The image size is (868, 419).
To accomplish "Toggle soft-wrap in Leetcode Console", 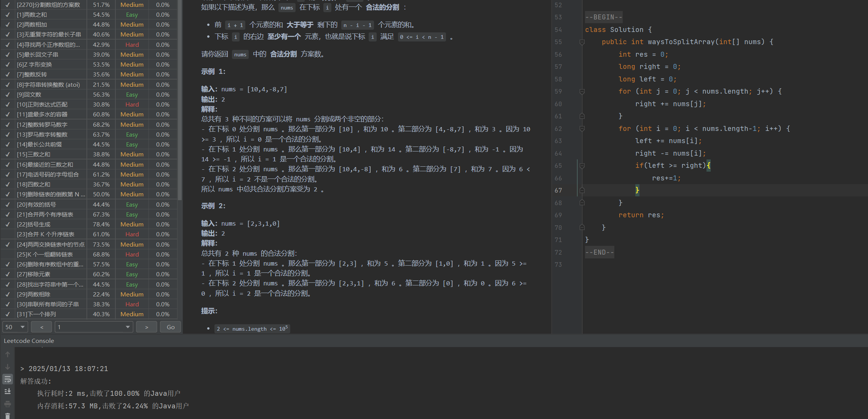I will [x=8, y=379].
